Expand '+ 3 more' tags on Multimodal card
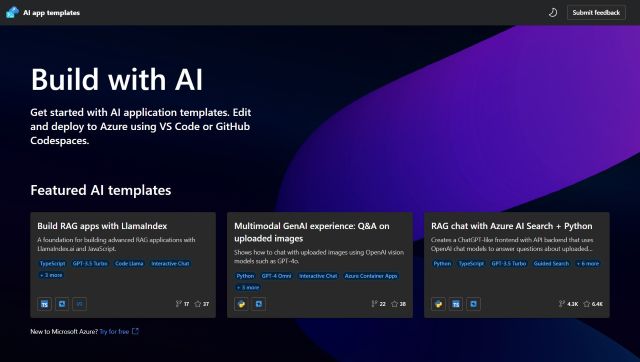 point(248,287)
